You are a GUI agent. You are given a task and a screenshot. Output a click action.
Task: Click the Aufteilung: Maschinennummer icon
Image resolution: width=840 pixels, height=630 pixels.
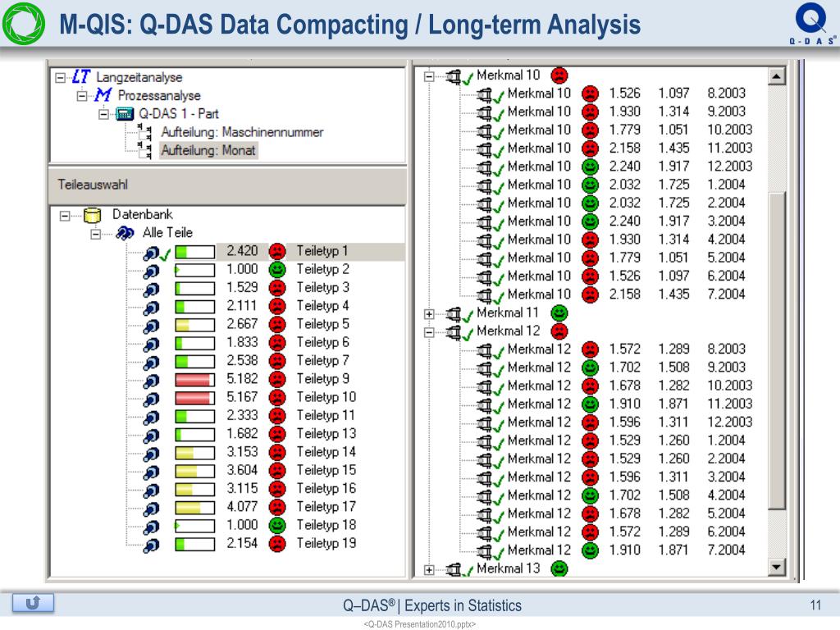pyautogui.click(x=144, y=132)
